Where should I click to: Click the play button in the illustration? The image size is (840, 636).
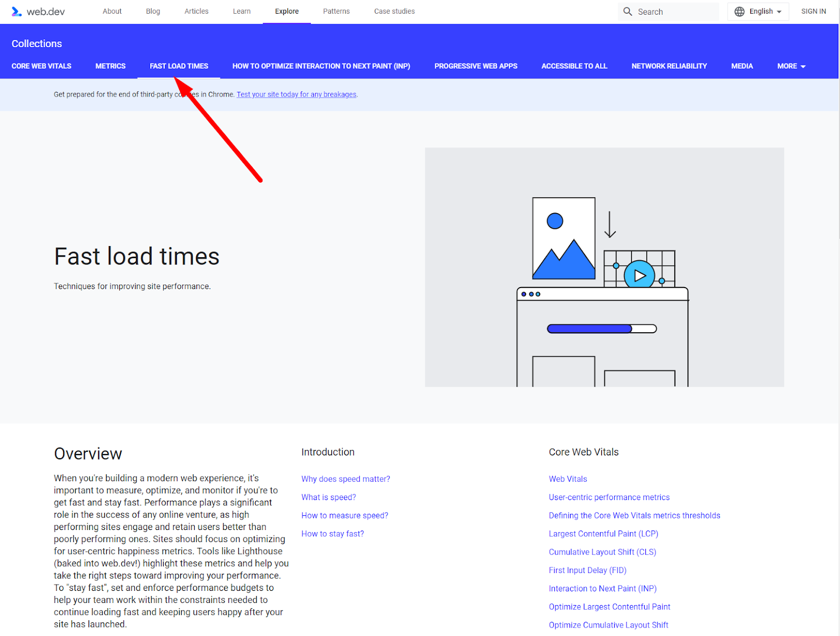coord(639,275)
